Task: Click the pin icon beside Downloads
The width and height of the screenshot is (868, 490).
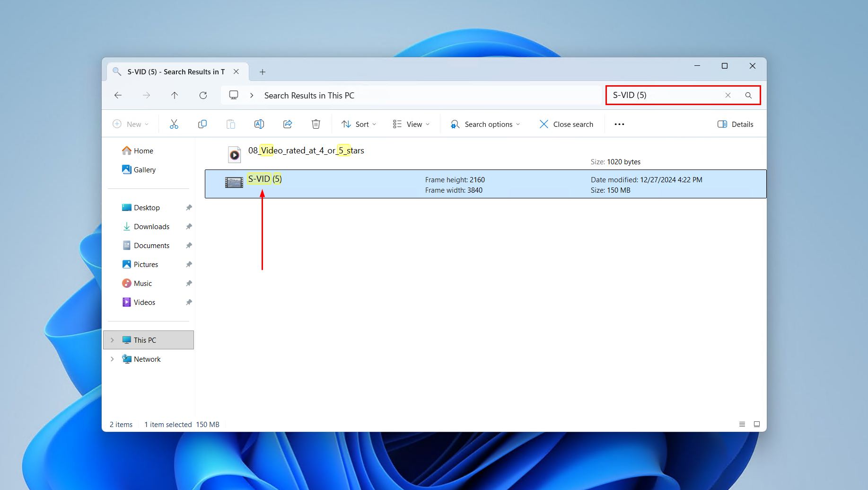Action: pyautogui.click(x=189, y=226)
